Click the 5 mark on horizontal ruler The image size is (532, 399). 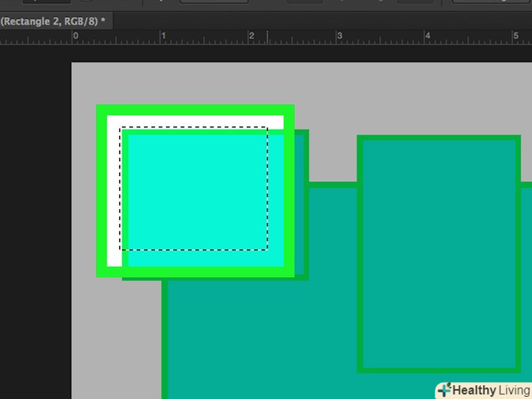tap(516, 36)
